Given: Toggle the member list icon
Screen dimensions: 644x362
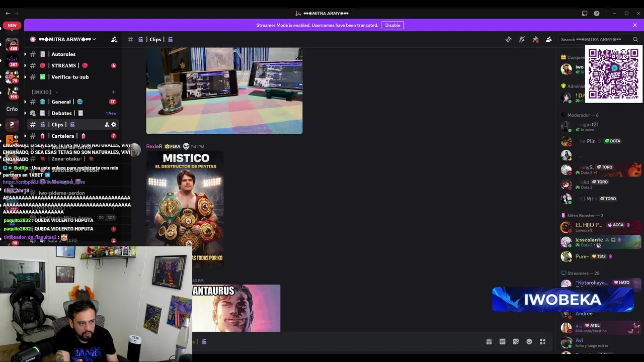Looking at the screenshot, I should tap(549, 39).
